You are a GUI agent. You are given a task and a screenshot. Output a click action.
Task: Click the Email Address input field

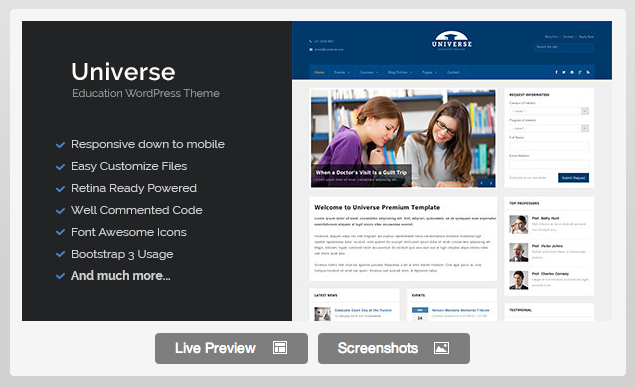[549, 164]
